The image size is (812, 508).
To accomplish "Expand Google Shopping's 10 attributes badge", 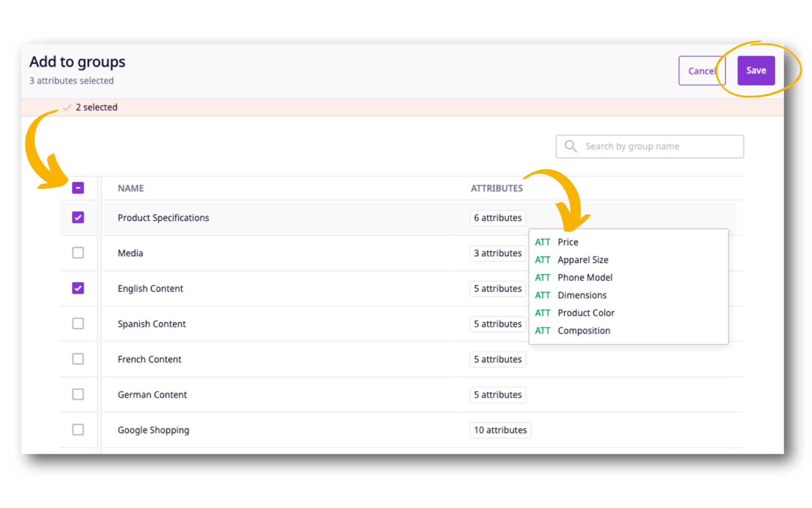I will point(500,430).
